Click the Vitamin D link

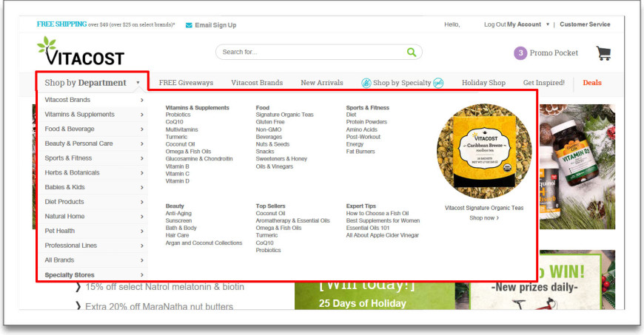[177, 180]
